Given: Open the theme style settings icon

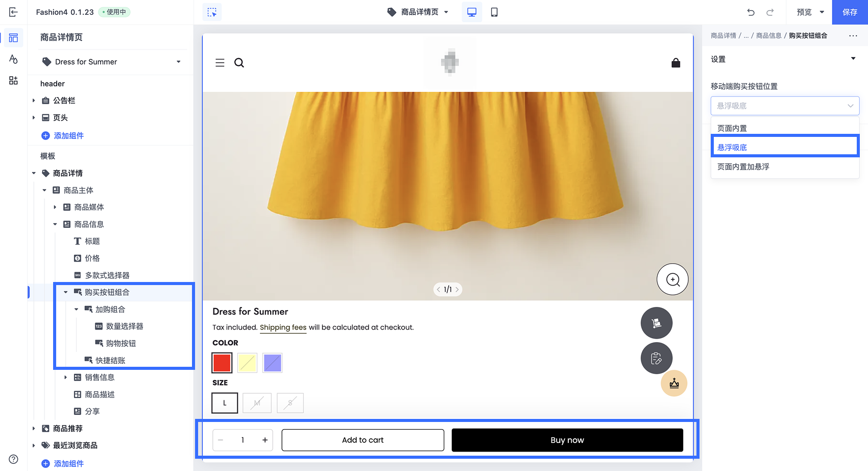Looking at the screenshot, I should tap(13, 59).
